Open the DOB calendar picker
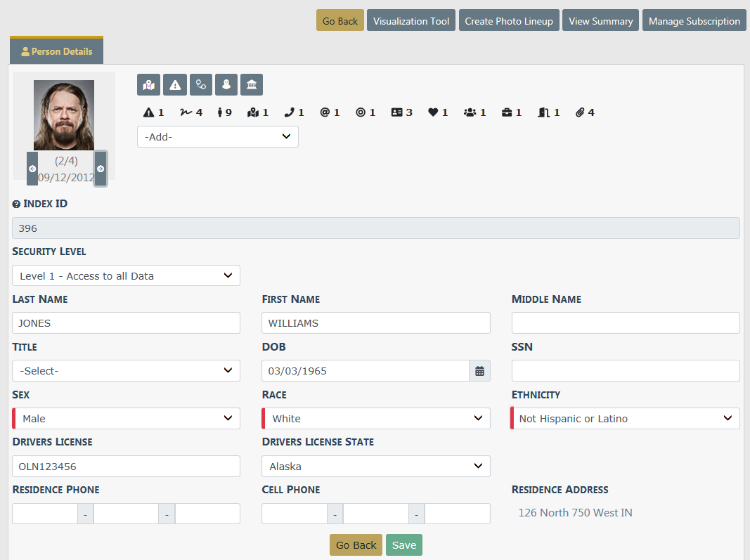This screenshot has height=560, width=750. pos(479,371)
